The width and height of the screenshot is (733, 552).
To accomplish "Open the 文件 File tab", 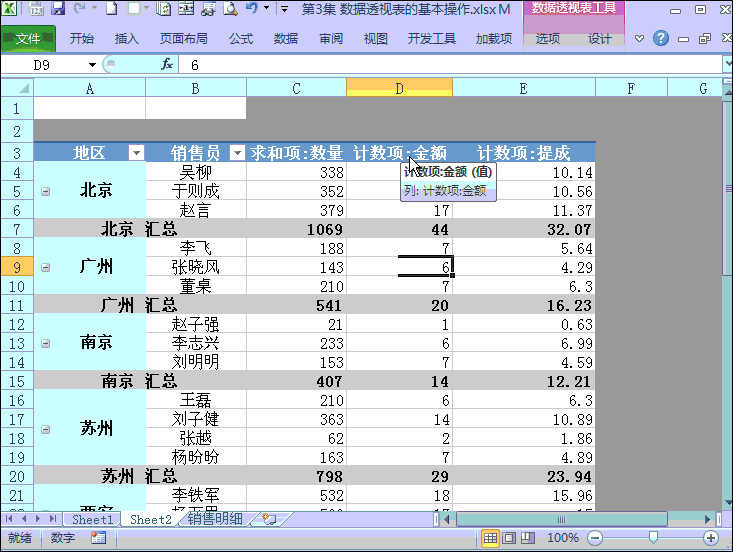I will tap(29, 39).
